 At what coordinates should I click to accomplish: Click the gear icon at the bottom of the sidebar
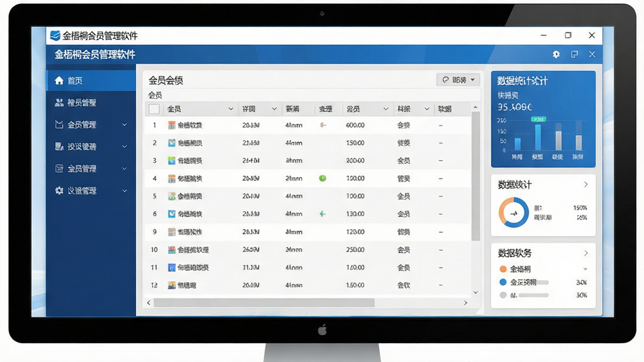(x=59, y=190)
